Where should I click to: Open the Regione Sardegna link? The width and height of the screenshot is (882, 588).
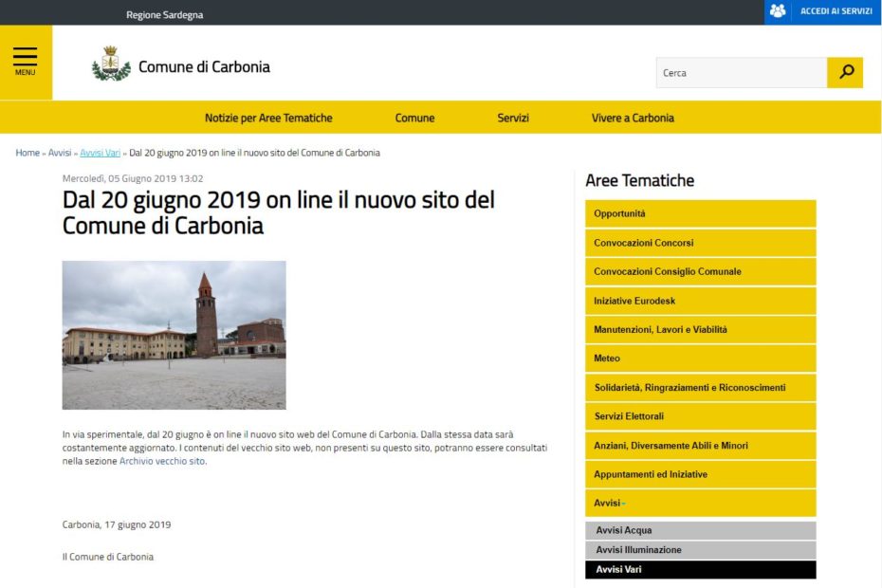click(x=164, y=14)
